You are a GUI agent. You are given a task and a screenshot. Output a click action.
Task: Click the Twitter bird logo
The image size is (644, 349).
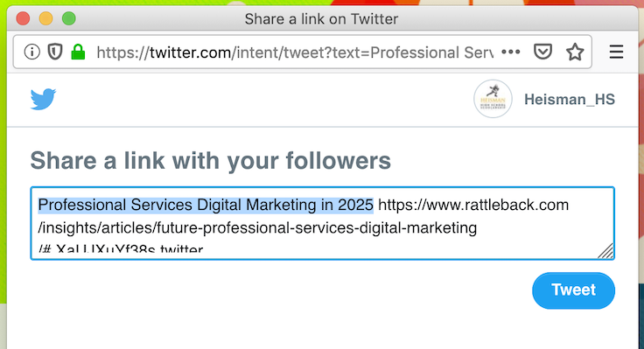(x=43, y=100)
